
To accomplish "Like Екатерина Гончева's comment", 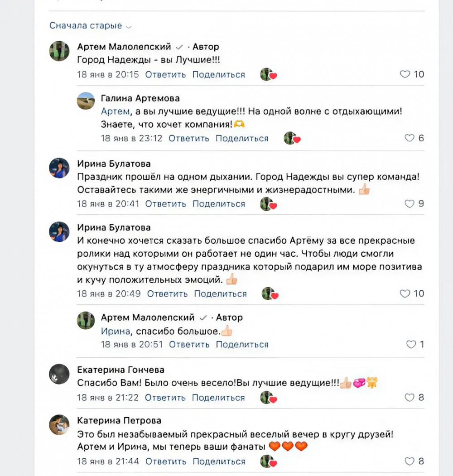I will pyautogui.click(x=410, y=398).
